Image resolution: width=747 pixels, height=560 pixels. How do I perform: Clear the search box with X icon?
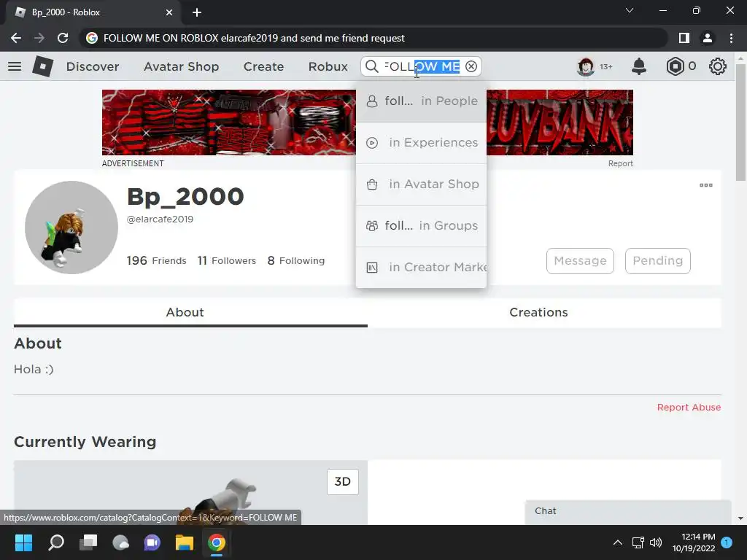click(x=471, y=66)
